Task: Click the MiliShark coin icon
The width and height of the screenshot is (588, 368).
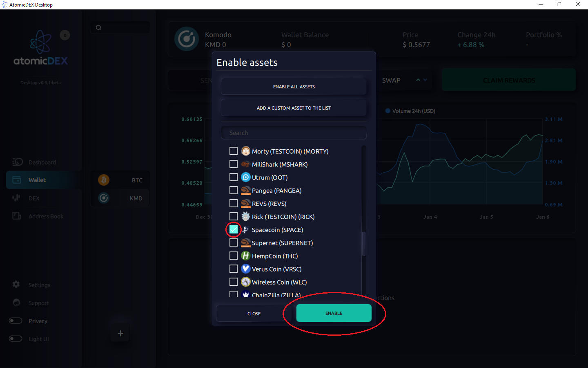Action: 245,164
